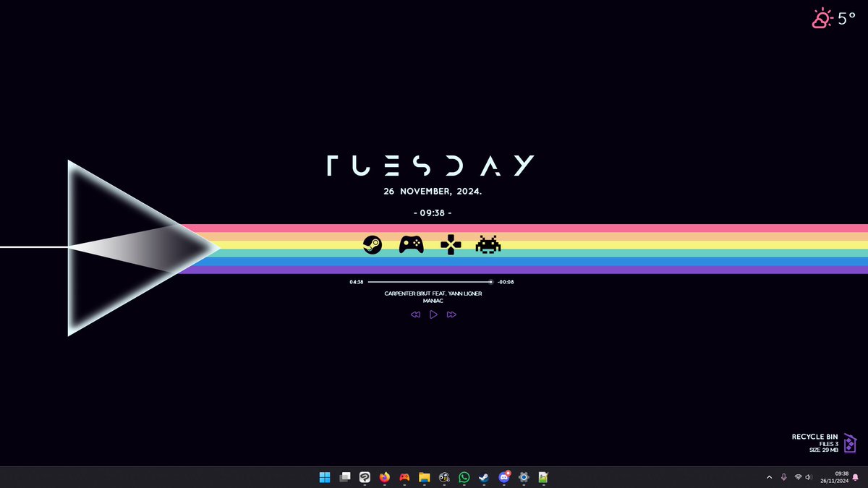Open Windows Settings from the taskbar
The height and width of the screenshot is (488, 868).
click(x=522, y=477)
